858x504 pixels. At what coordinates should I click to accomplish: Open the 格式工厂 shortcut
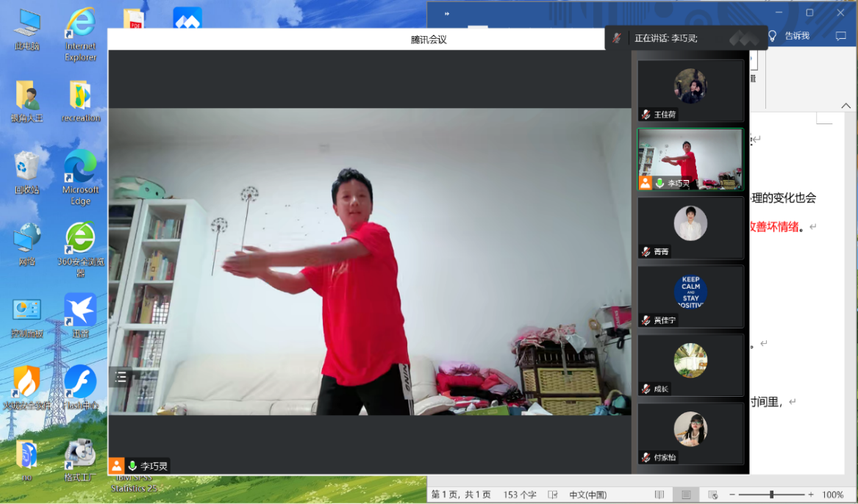tap(80, 460)
